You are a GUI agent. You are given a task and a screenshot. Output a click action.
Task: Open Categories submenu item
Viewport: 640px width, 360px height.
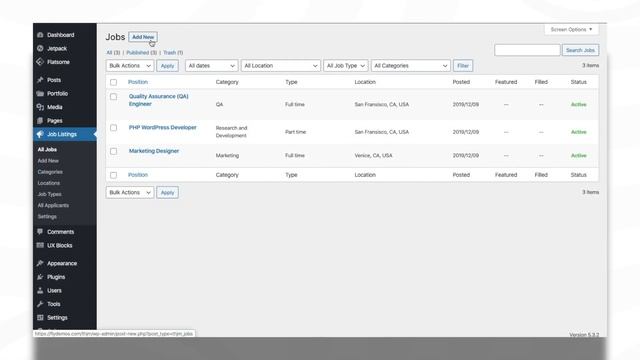(50, 172)
